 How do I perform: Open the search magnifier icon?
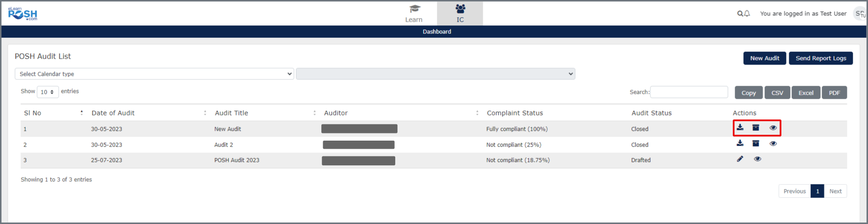[x=740, y=14]
